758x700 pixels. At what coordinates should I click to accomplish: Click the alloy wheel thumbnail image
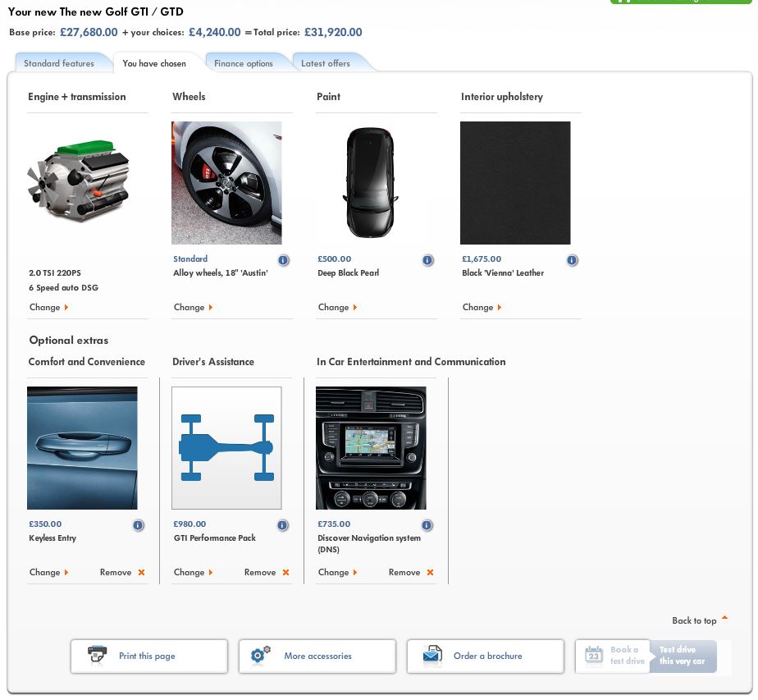pyautogui.click(x=226, y=183)
